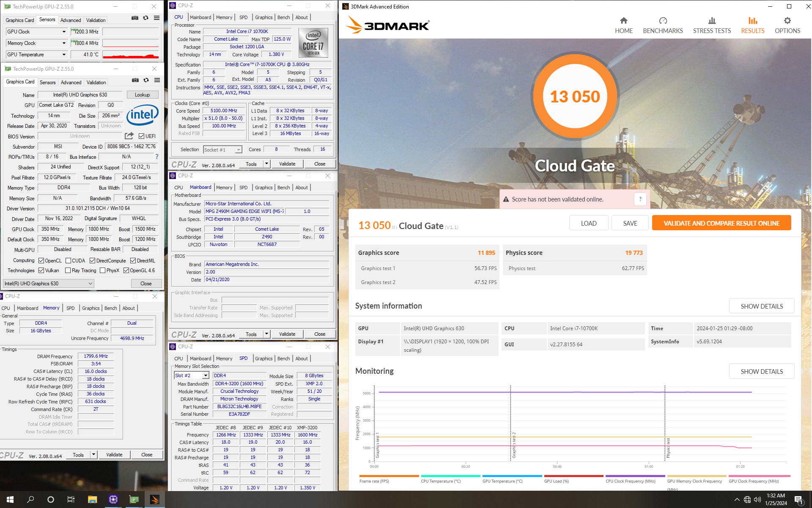Click question mark beside validation warning
This screenshot has width=812, height=508.
pos(640,199)
